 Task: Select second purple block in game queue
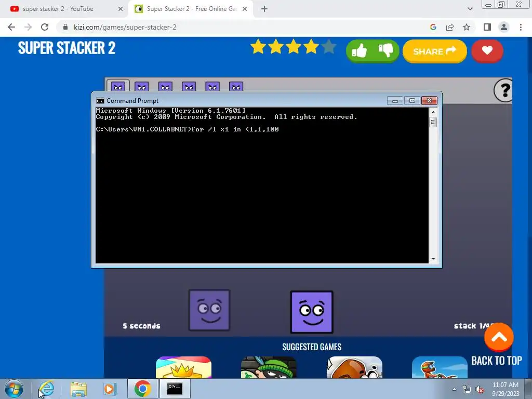point(141,86)
